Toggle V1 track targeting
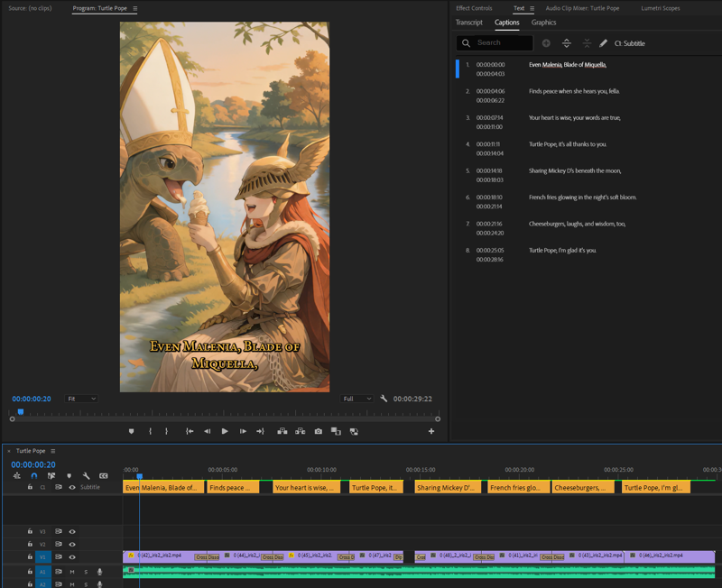Screen dimensions: 722x588 tap(42, 556)
